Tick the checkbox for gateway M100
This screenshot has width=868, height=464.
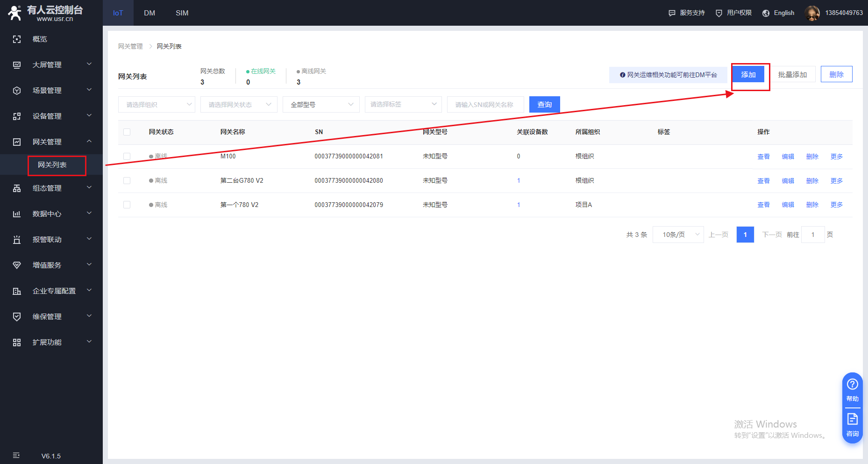127,157
